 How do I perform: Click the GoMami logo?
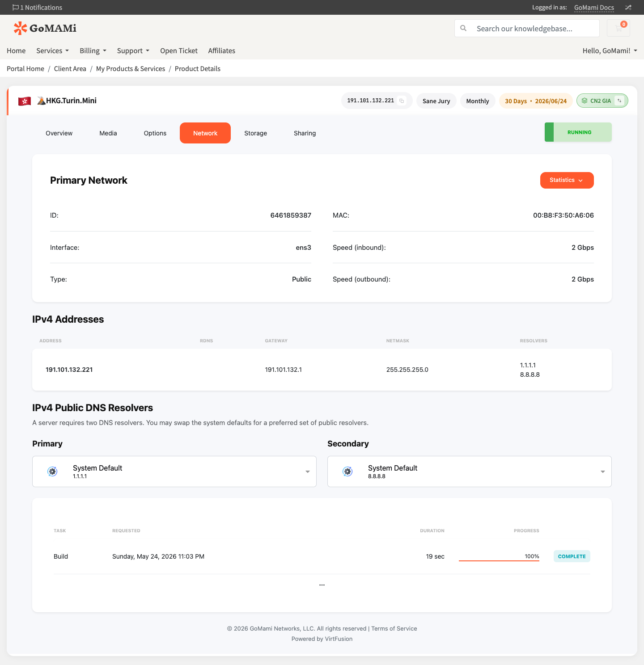click(x=45, y=28)
